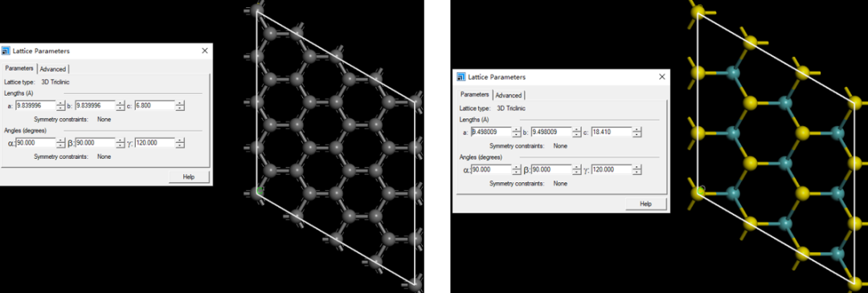868x293 pixels.
Task: Focus the a: length field showing 9.498009
Action: click(491, 132)
